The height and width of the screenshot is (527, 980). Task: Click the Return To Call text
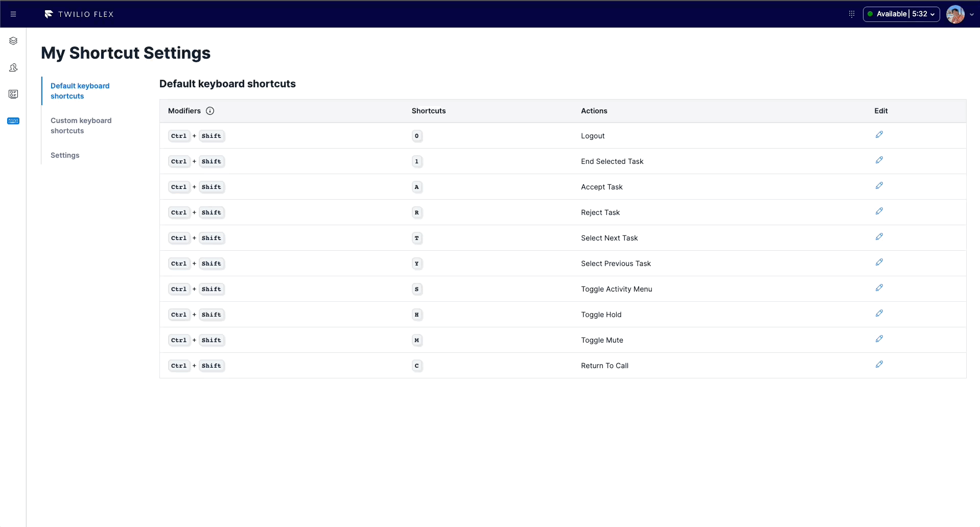pyautogui.click(x=604, y=366)
